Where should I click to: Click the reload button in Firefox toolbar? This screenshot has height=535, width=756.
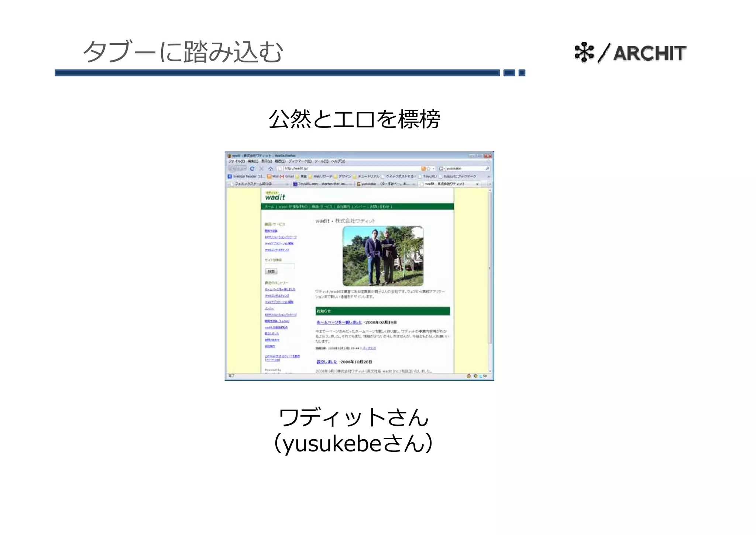(252, 168)
